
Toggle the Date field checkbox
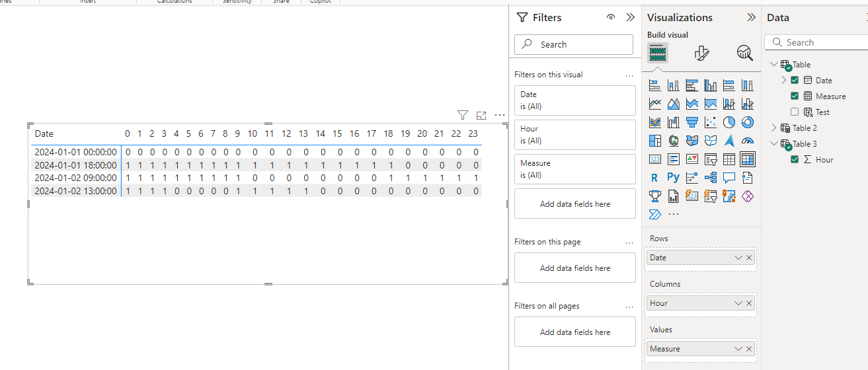click(795, 80)
